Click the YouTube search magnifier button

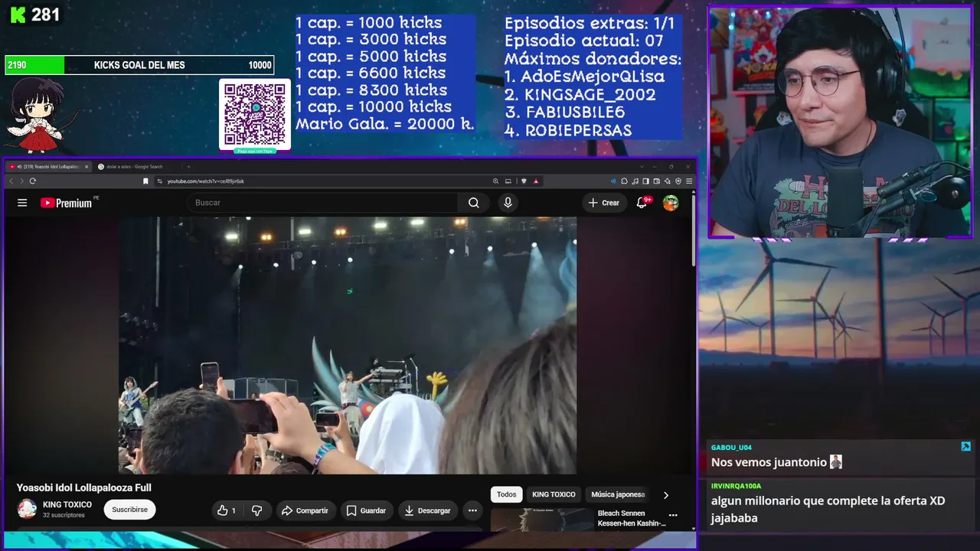click(x=474, y=203)
